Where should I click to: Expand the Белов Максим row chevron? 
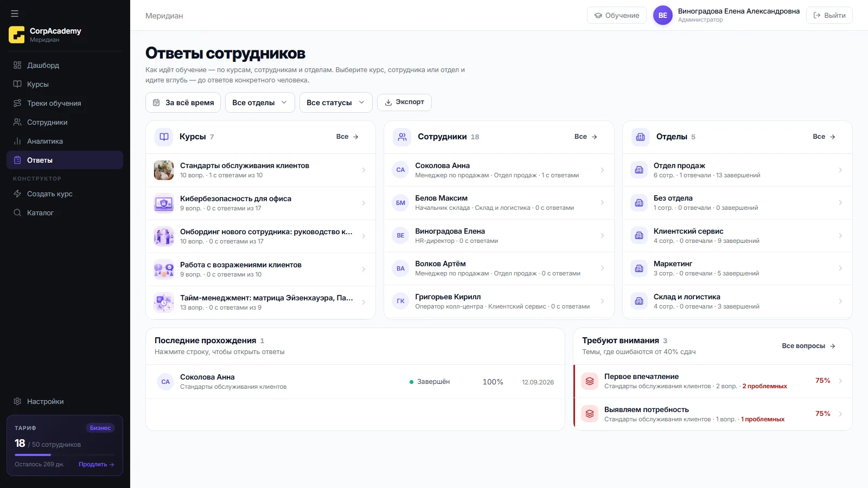pos(602,203)
